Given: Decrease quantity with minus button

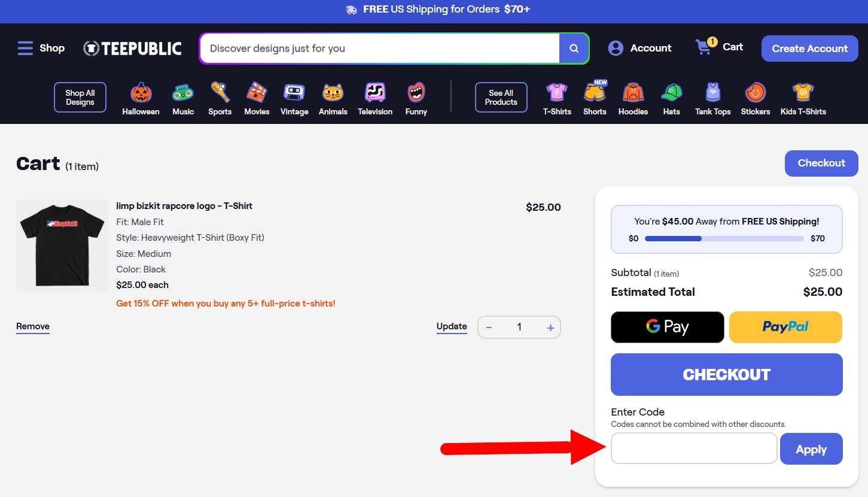Looking at the screenshot, I should pos(489,328).
